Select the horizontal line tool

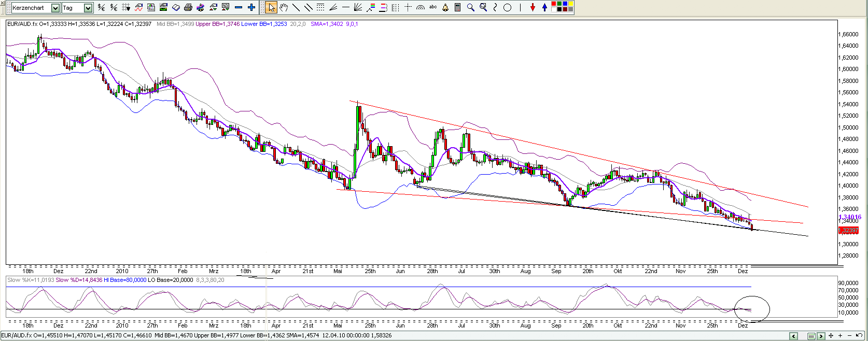(x=346, y=7)
